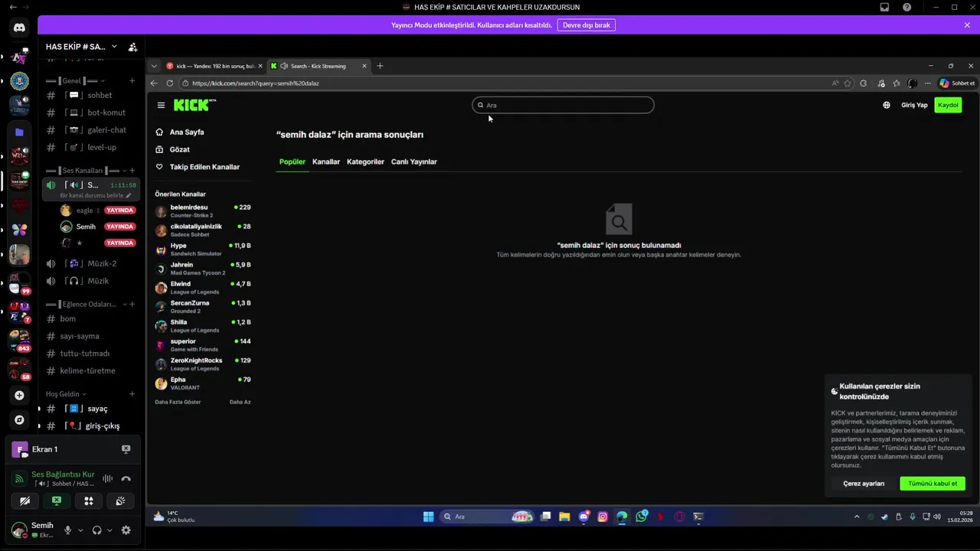Stop streaming Ekran 1 icon
The height and width of the screenshot is (551, 980).
126,449
